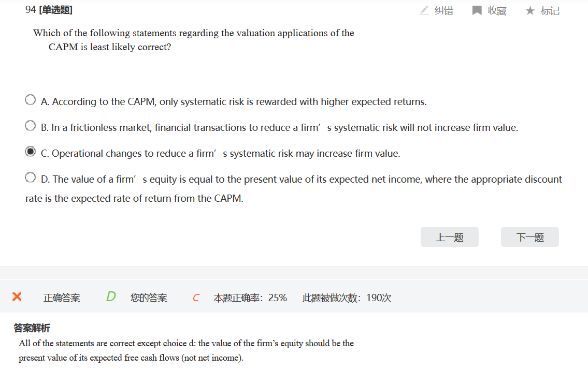Image resolution: width=588 pixels, height=371 pixels.
Task: Go to next question with 下一题
Action: point(529,237)
